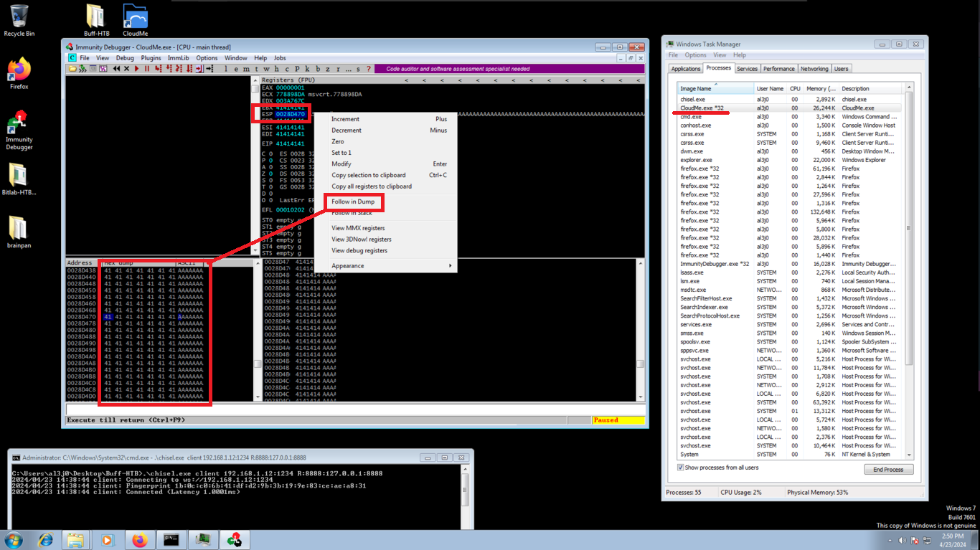Click the EIP register value 41414141

(x=291, y=144)
